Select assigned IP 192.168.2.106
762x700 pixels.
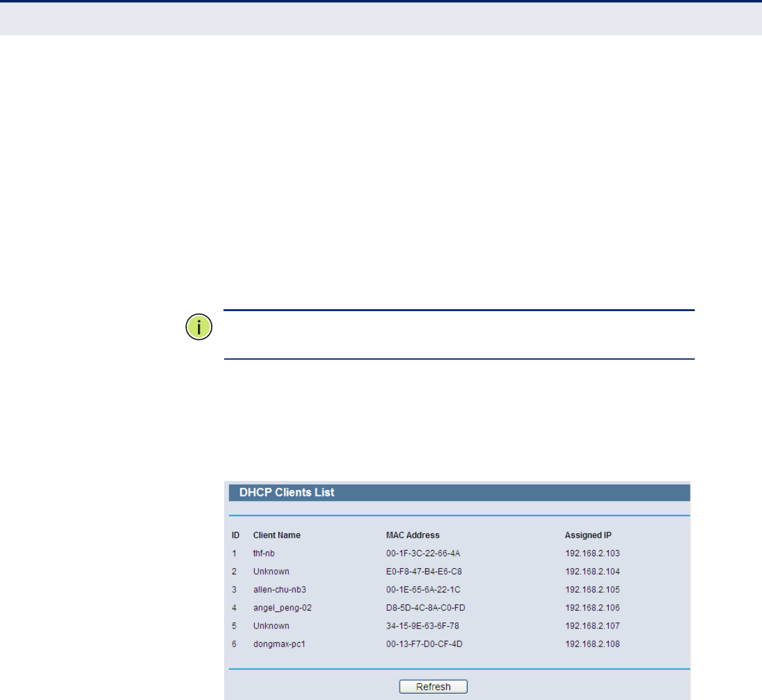click(593, 608)
